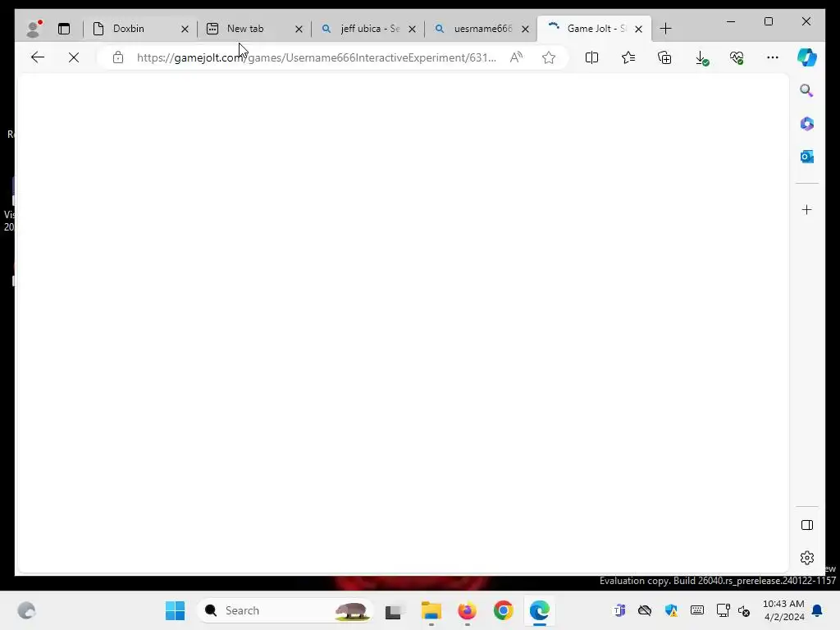The height and width of the screenshot is (630, 840).
Task: Show the Downloads panel
Action: coord(701,57)
